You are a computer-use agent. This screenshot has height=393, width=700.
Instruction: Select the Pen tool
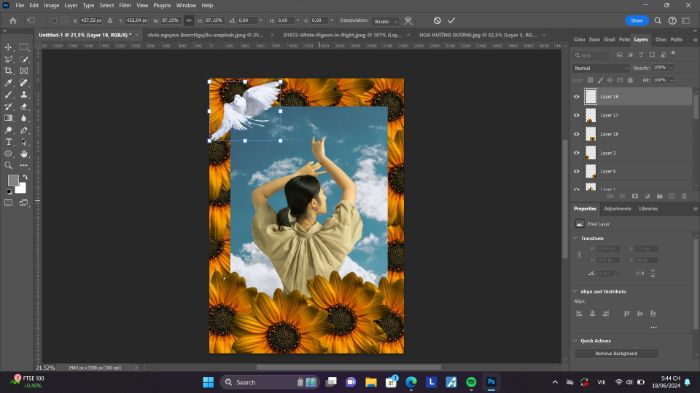(x=24, y=130)
